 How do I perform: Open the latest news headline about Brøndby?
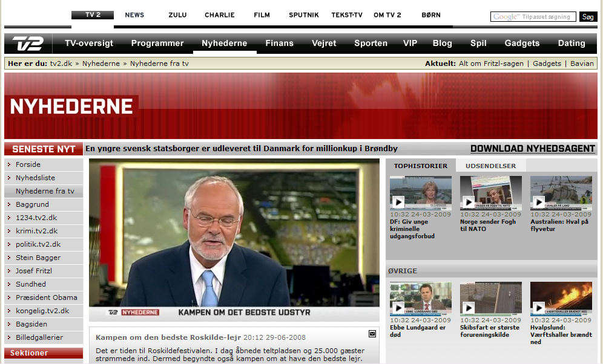click(x=242, y=149)
